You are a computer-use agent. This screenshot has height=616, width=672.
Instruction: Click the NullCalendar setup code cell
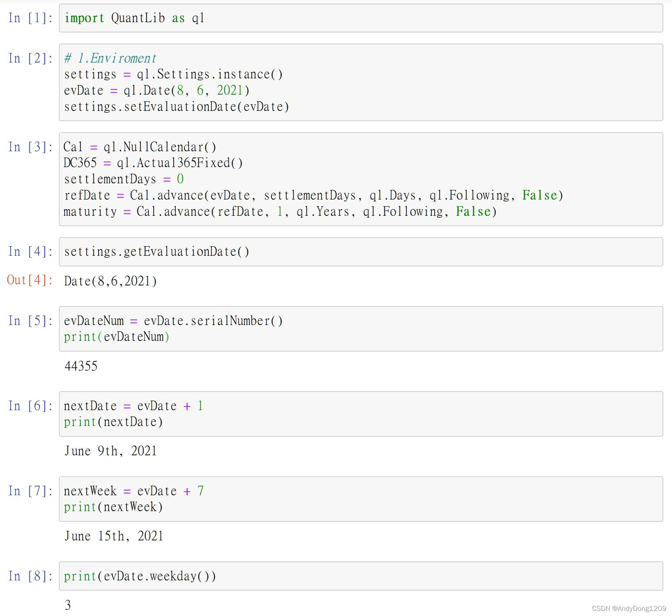point(361,179)
